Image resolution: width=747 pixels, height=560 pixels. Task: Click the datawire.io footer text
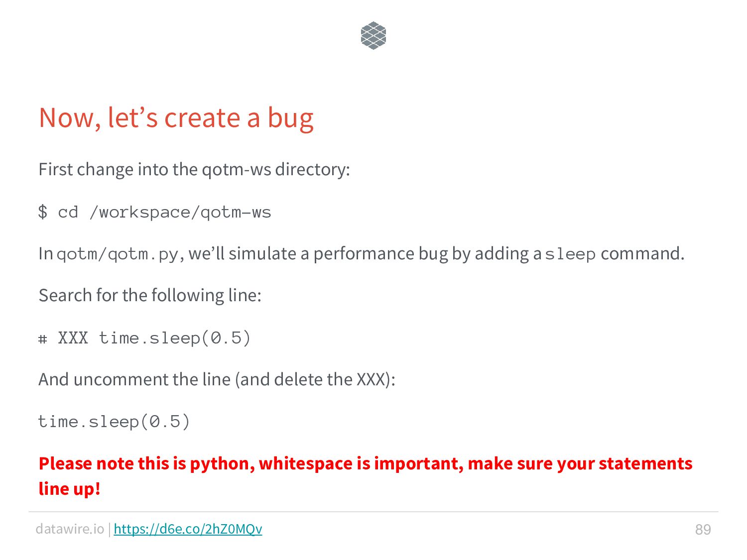coord(70,529)
